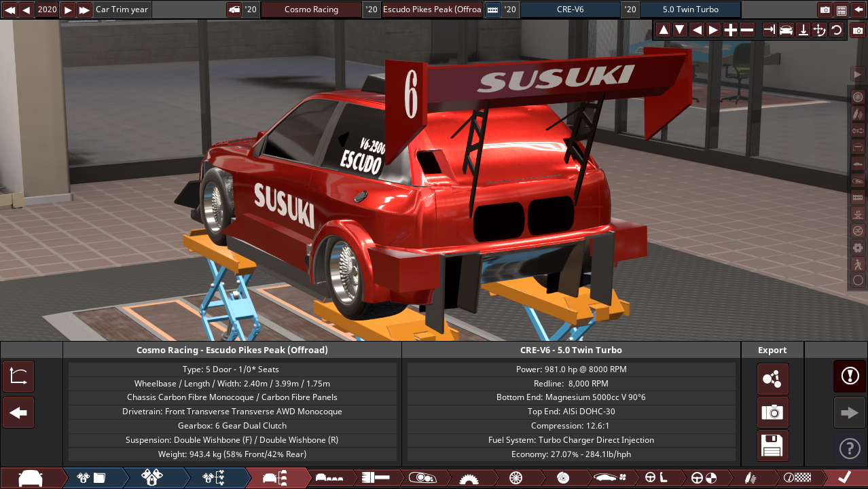The width and height of the screenshot is (868, 489).
Task: Open the graph curve button on left
Action: click(x=18, y=377)
